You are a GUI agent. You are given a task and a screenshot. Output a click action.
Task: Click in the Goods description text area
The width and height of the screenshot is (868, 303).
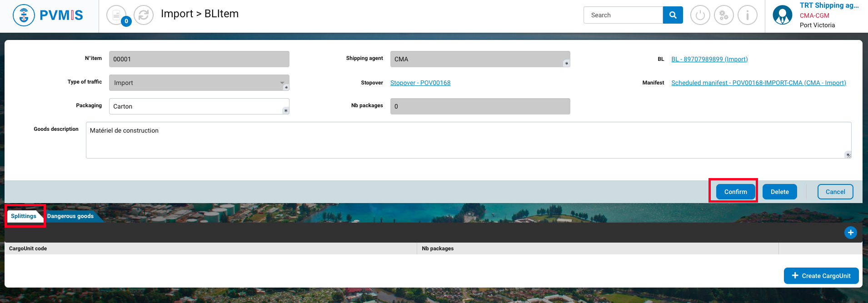click(468, 140)
